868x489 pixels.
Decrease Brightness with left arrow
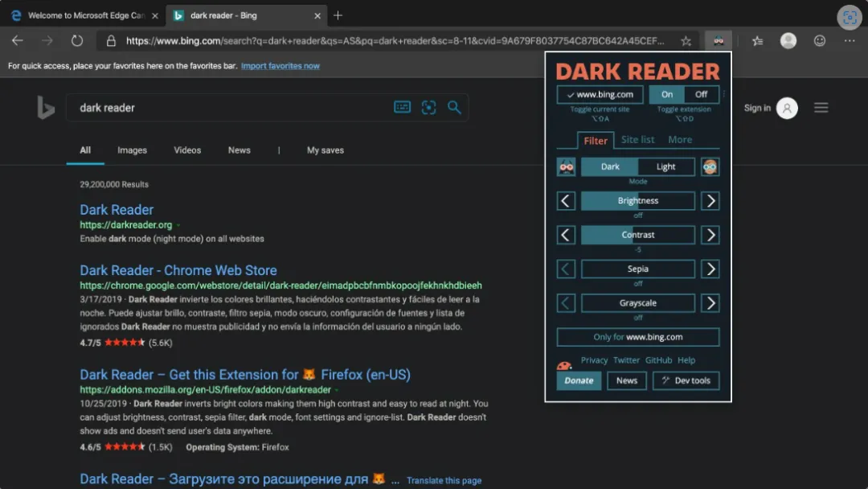pyautogui.click(x=566, y=201)
